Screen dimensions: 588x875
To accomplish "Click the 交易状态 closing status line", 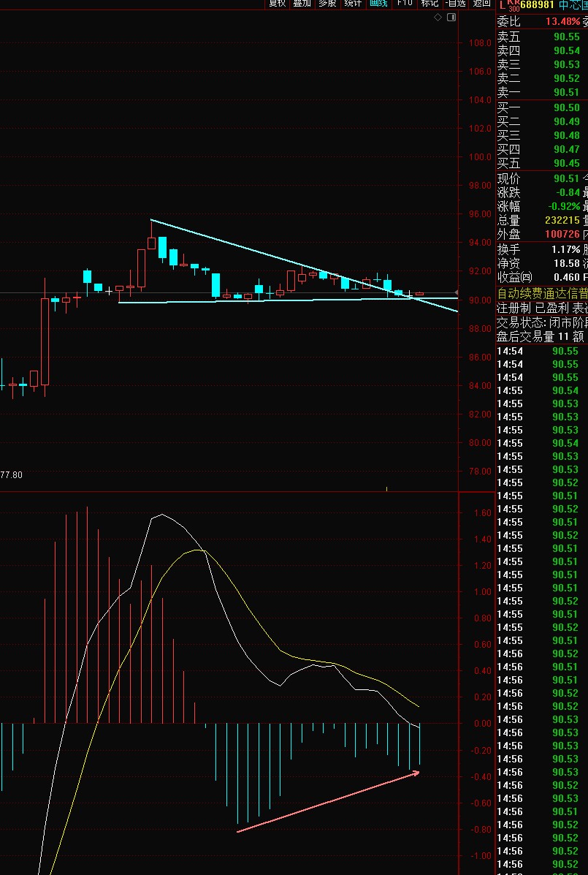I will tap(542, 323).
